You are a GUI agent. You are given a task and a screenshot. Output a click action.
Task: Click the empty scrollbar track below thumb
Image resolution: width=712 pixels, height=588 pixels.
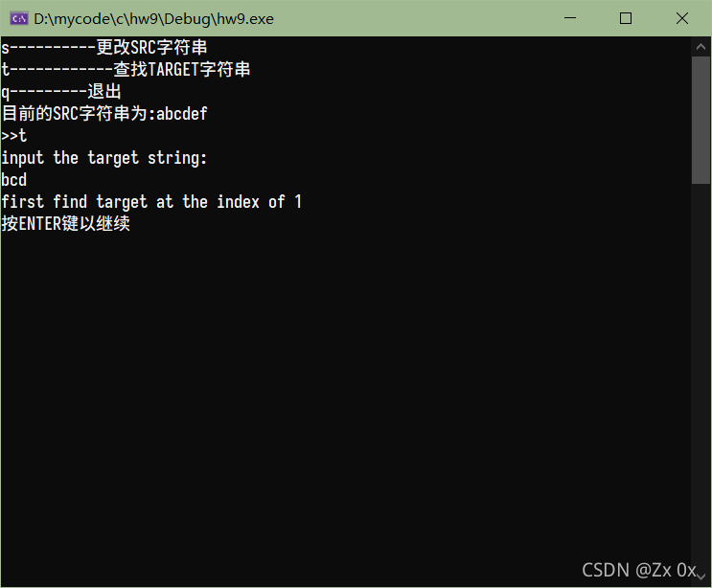point(701,375)
